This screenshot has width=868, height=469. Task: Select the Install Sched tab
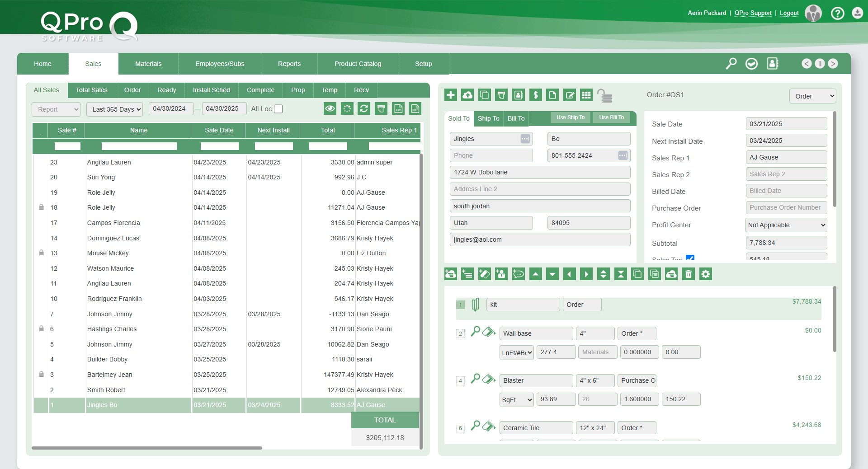pyautogui.click(x=211, y=90)
